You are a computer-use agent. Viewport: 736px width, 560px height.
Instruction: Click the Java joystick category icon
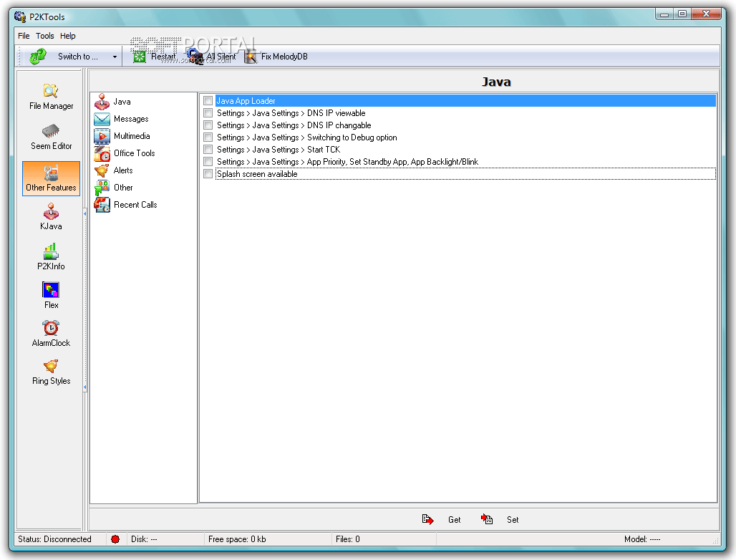(x=102, y=102)
